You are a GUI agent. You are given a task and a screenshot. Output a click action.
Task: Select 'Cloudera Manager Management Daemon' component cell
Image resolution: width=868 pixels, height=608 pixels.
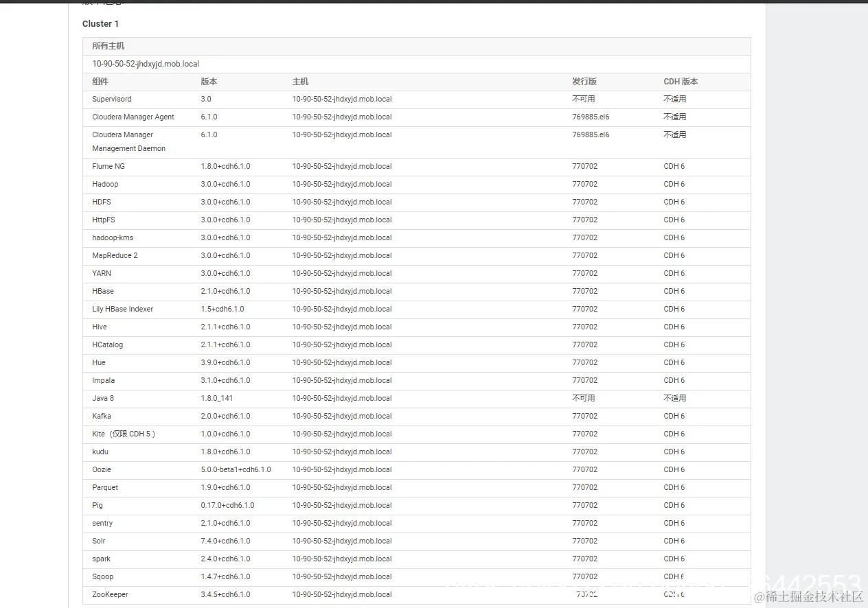tap(129, 142)
